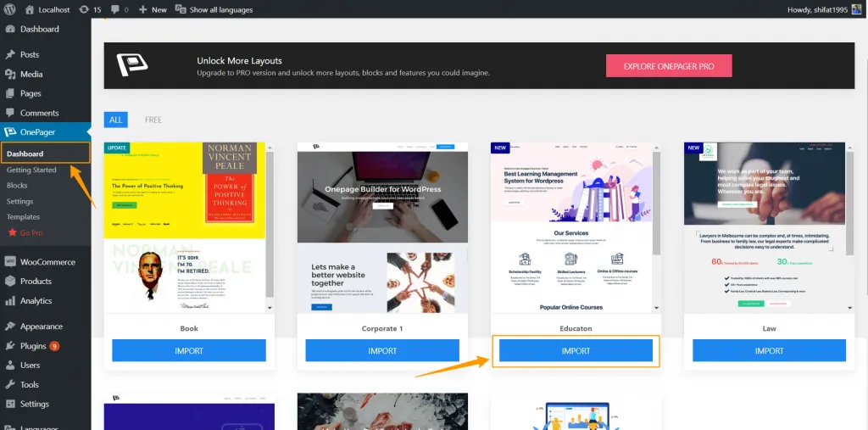Click the Educaton template preview thumbnail
The width and height of the screenshot is (868, 430).
(572, 228)
